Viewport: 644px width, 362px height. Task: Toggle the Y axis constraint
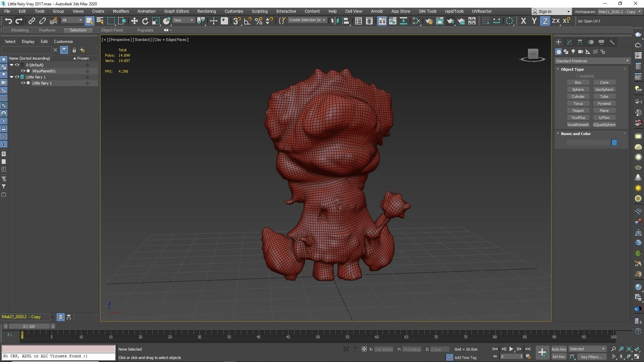click(534, 21)
